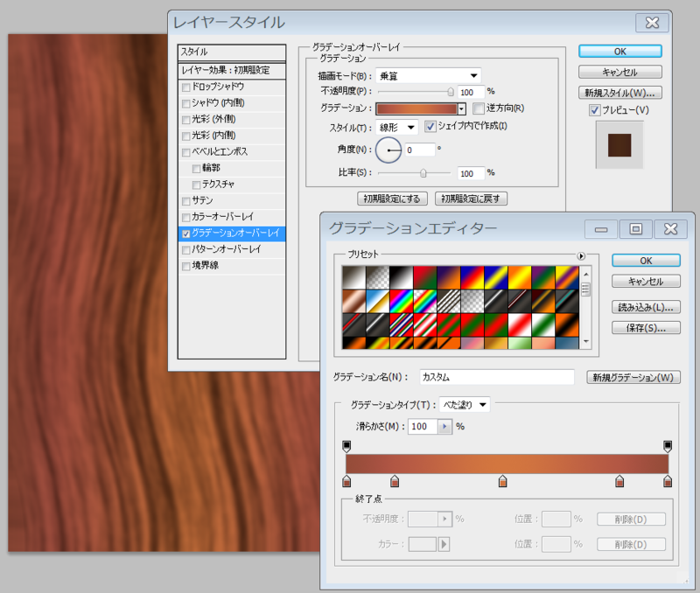Select the rainbow spectrum gradient preset
The width and height of the screenshot is (700, 593).
coord(402,300)
